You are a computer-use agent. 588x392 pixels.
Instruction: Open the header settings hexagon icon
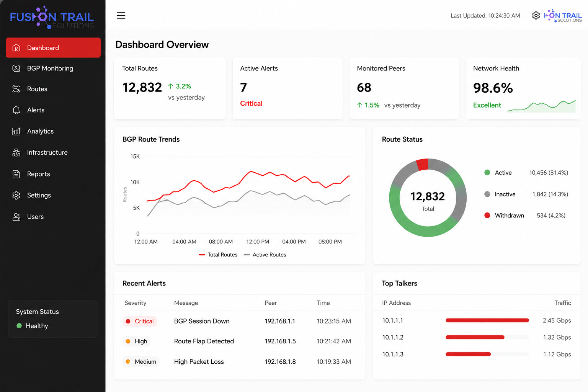click(536, 15)
